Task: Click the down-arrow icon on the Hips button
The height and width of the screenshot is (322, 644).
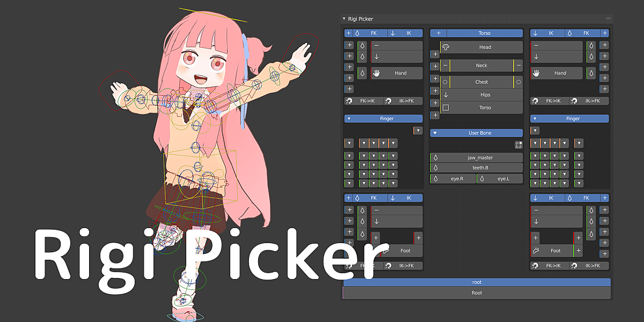Action: (x=447, y=94)
